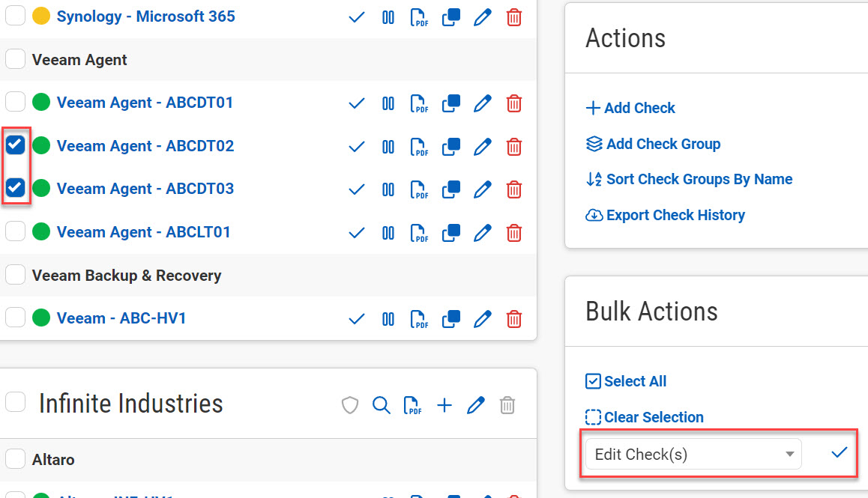Screen dimensions: 868x498
Task: Apply the selected bulk action checkmark
Action: [x=840, y=452]
